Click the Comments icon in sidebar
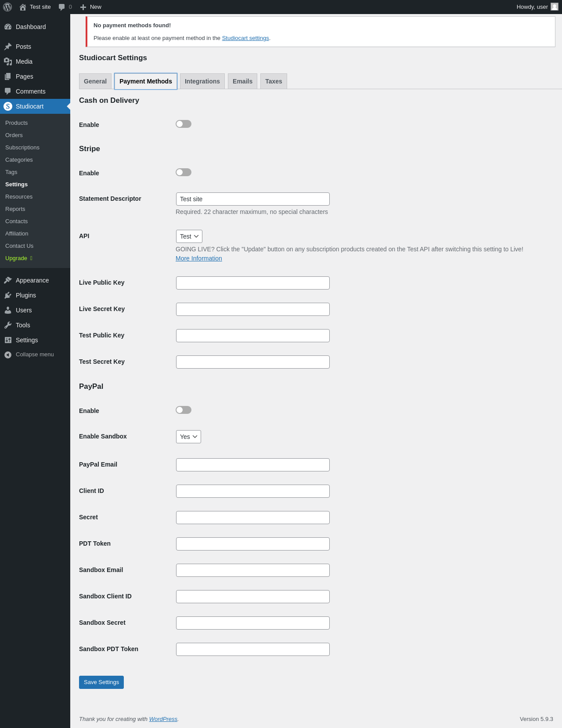The image size is (562, 728). point(8,91)
